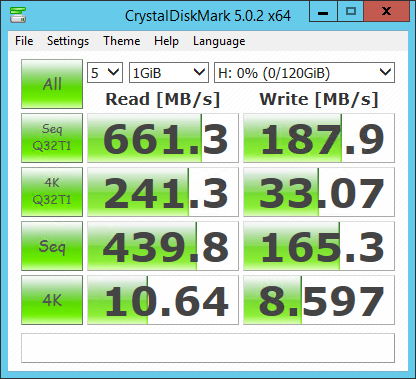The width and height of the screenshot is (416, 379).
Task: Start the 4K Q32T1 benchmark test
Action: tap(52, 192)
